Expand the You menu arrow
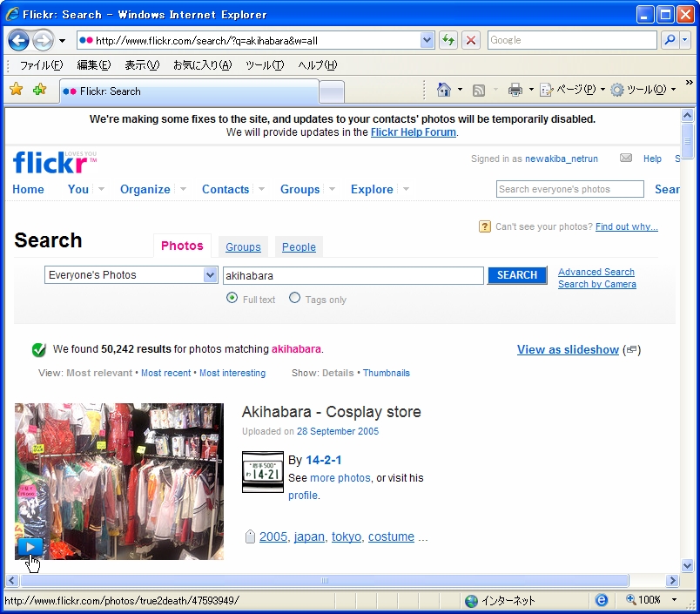The width and height of the screenshot is (700, 614). point(101,189)
